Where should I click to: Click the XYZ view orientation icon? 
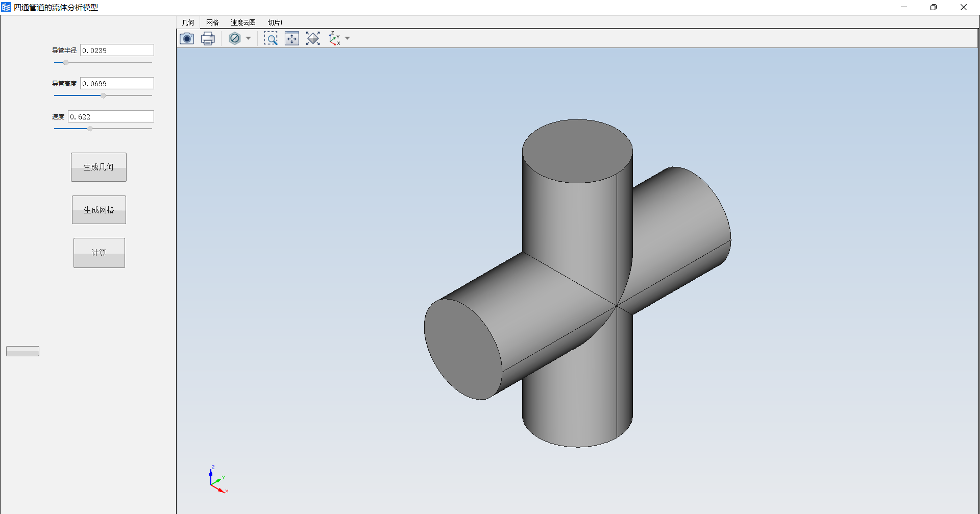click(x=334, y=38)
